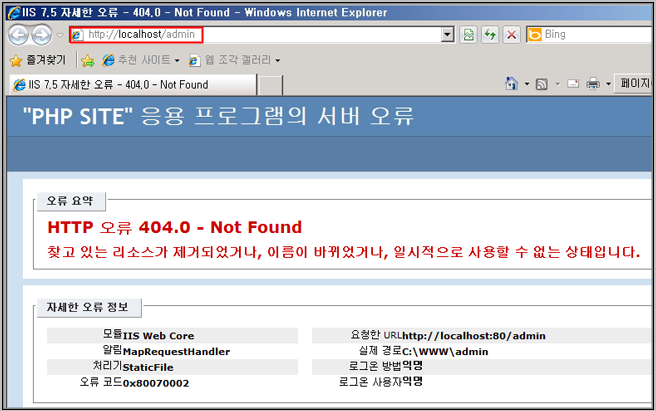Viewport: 656px width, 411px height.
Task: Select the error code 0x80070002
Action: [x=156, y=383]
